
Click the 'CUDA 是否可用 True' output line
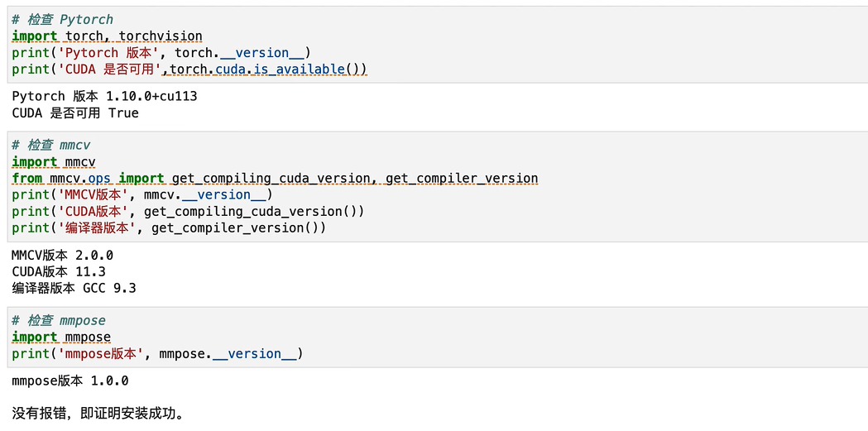click(x=75, y=113)
